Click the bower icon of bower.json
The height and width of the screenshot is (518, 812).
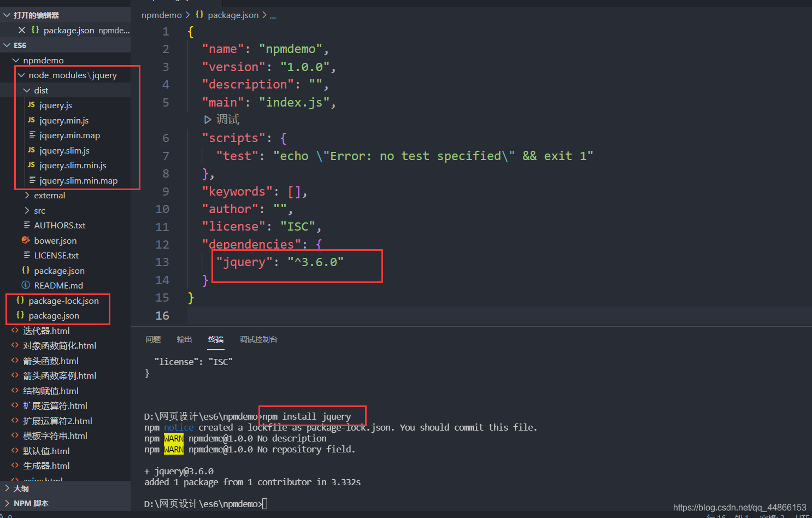(26, 240)
